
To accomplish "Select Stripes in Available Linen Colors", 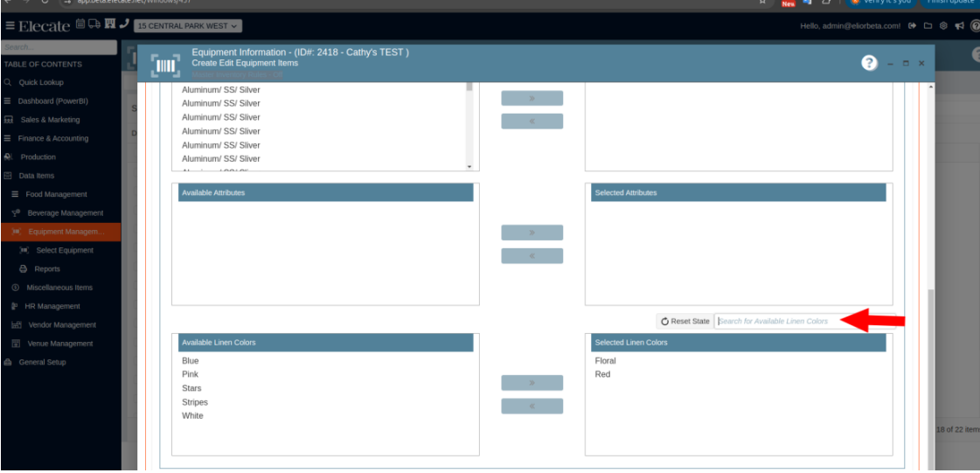I will (x=194, y=402).
